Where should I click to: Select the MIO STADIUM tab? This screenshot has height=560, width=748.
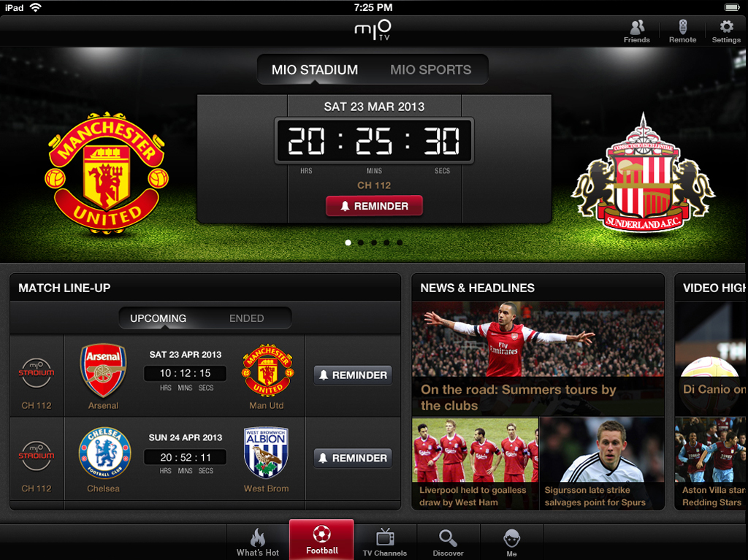pos(315,69)
